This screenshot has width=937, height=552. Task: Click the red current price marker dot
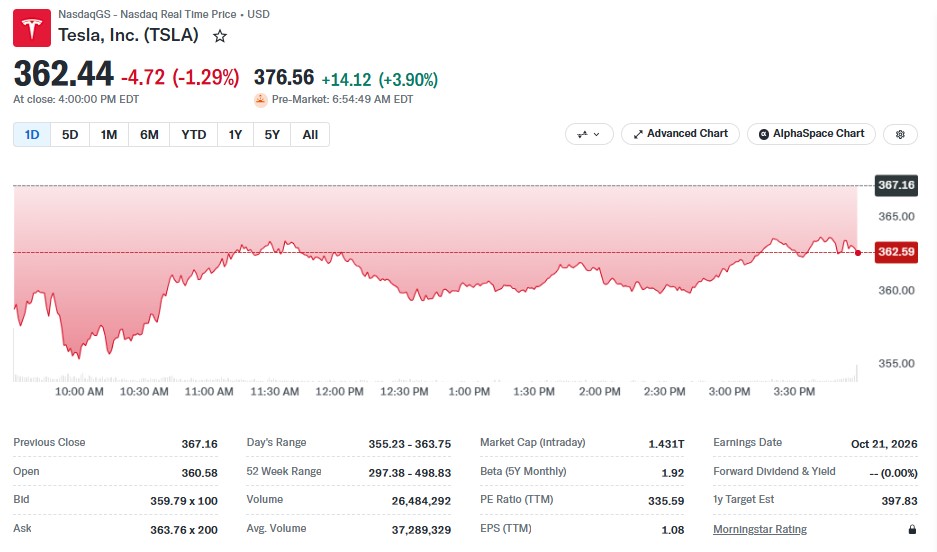[x=858, y=253]
